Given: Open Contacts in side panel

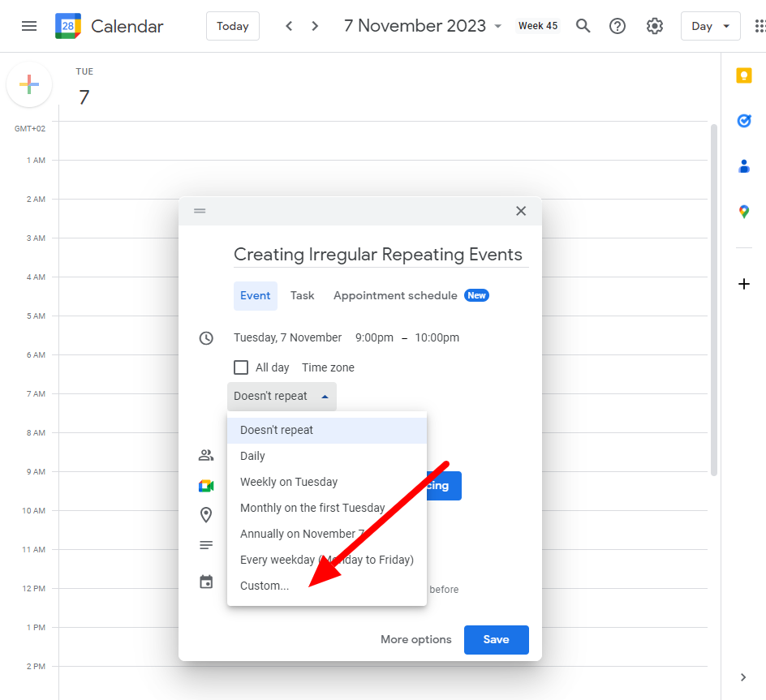Looking at the screenshot, I should tap(743, 166).
